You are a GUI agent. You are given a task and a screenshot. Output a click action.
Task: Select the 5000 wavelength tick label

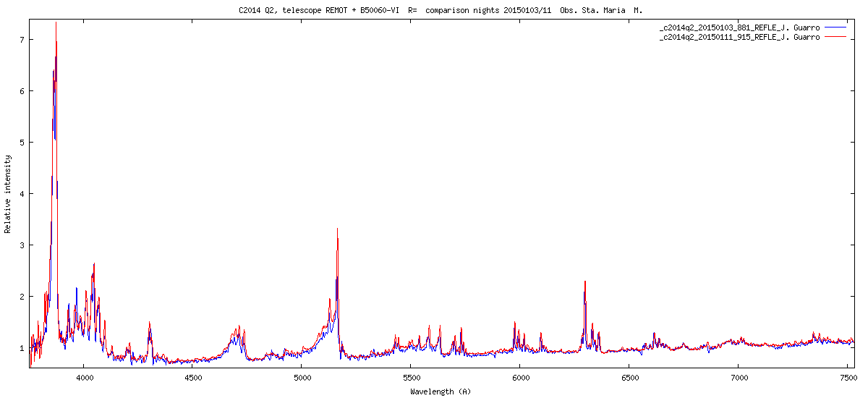pos(302,378)
